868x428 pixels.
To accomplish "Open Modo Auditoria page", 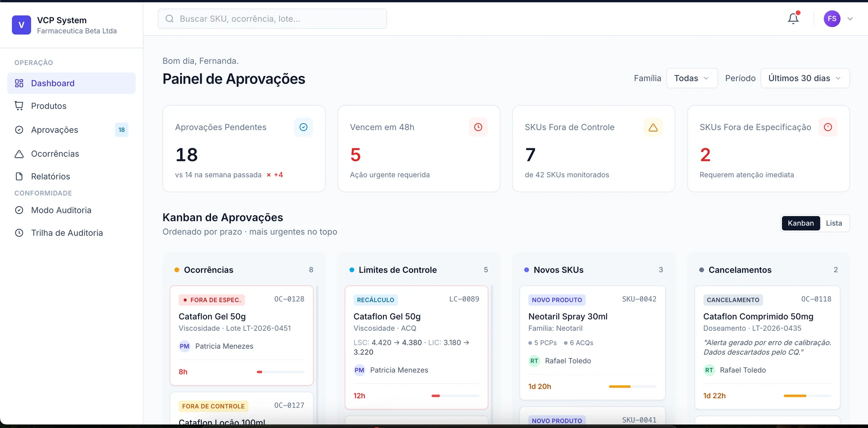I will [x=61, y=210].
